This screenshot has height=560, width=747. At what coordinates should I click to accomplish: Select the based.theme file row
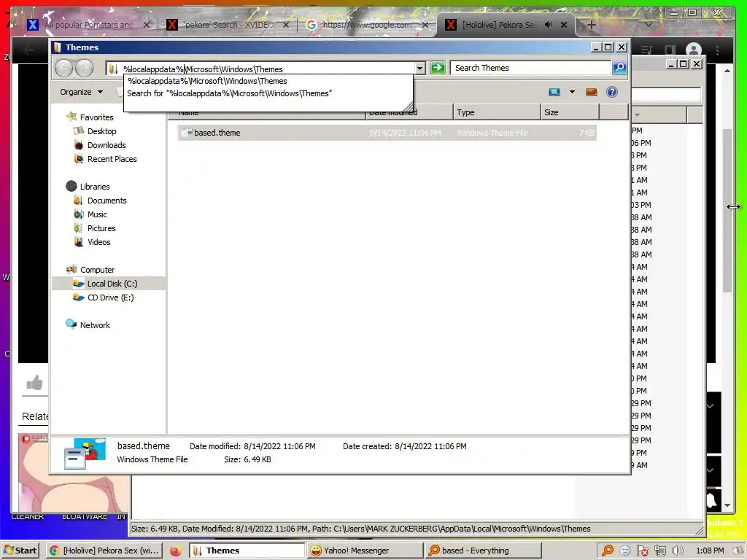(387, 133)
